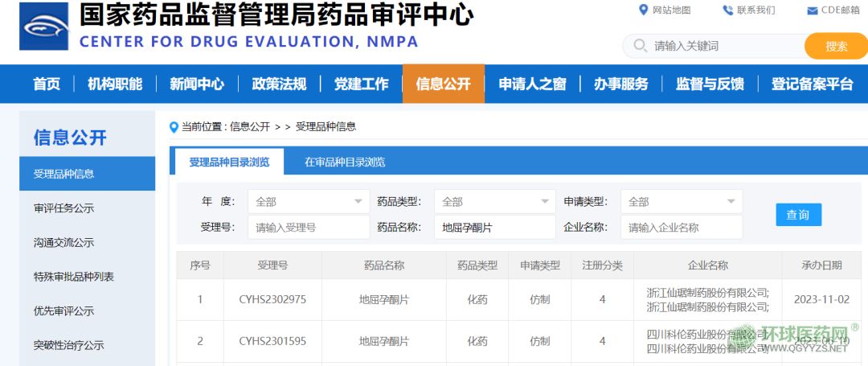
Task: Go to 申请人之窗 in navigation bar
Action: (532, 84)
